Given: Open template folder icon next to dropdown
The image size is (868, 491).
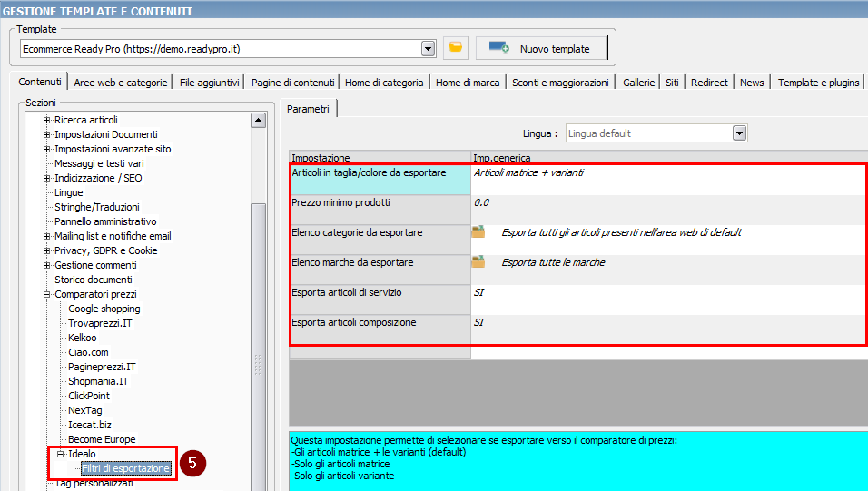Looking at the screenshot, I should click(456, 48).
